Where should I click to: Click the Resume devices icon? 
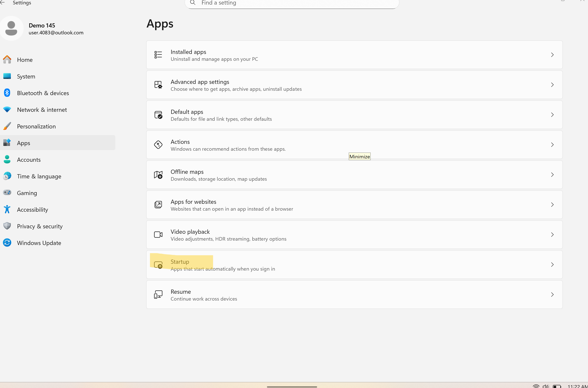click(x=158, y=295)
